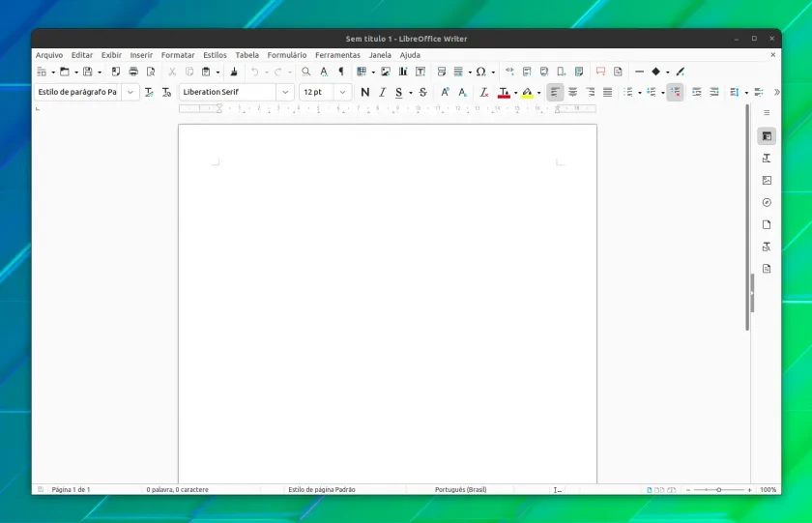The width and height of the screenshot is (812, 523).
Task: Select the Insert line tool
Action: tap(640, 72)
